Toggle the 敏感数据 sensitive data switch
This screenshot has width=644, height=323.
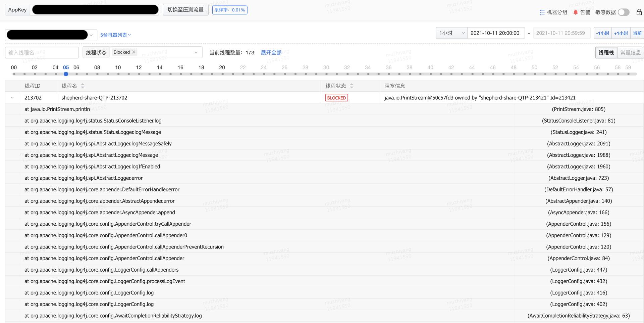pos(623,12)
